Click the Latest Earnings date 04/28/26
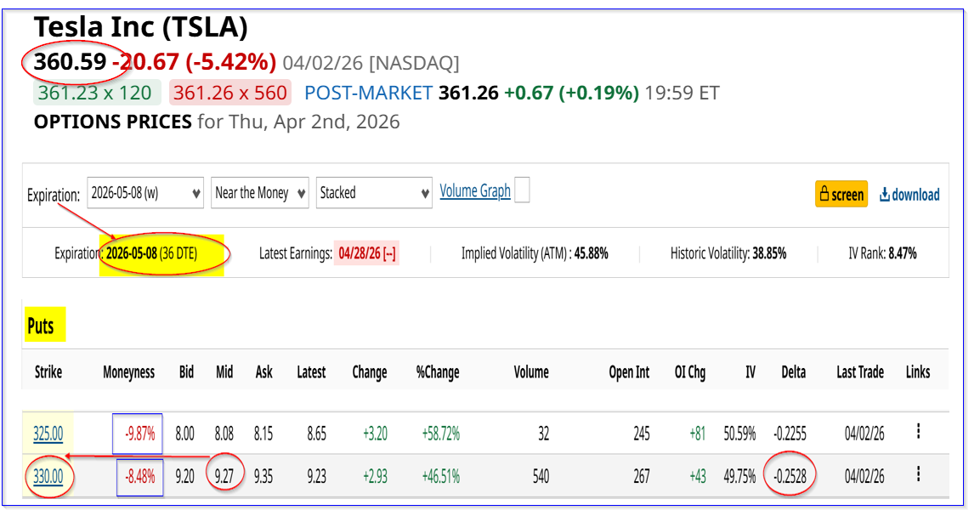980x516 pixels. click(366, 253)
